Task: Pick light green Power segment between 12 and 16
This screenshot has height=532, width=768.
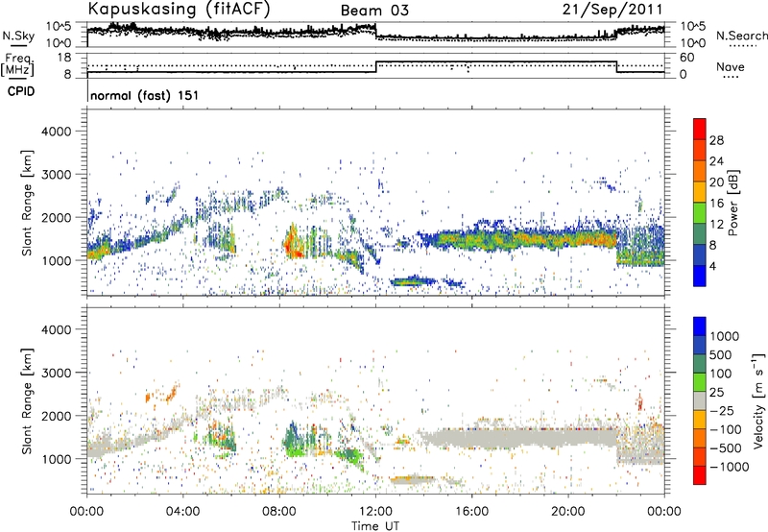Action: click(700, 213)
